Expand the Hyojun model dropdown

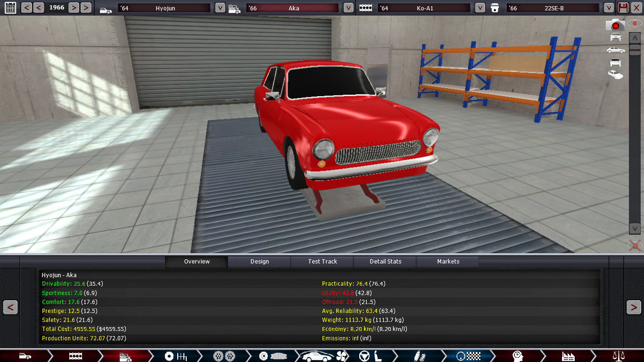(220, 8)
